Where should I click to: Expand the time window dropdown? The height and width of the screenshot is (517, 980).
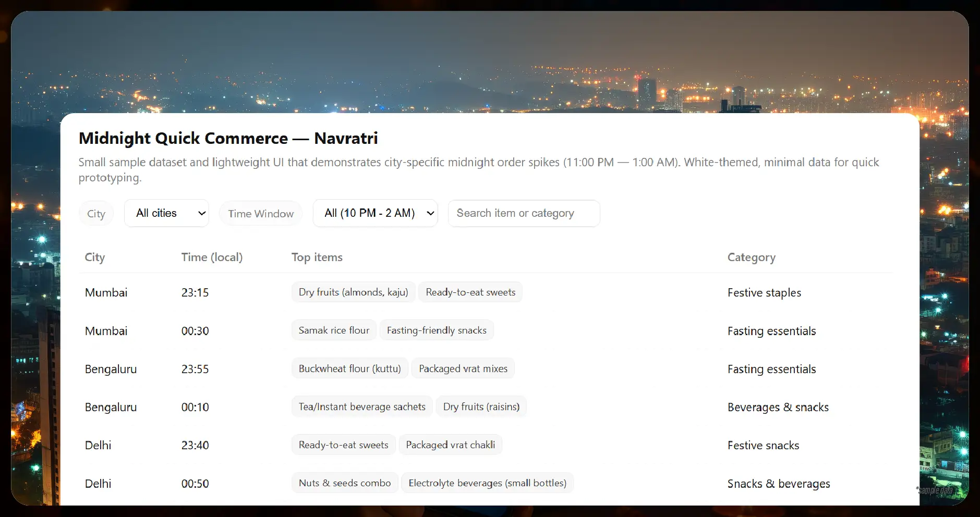(x=375, y=213)
